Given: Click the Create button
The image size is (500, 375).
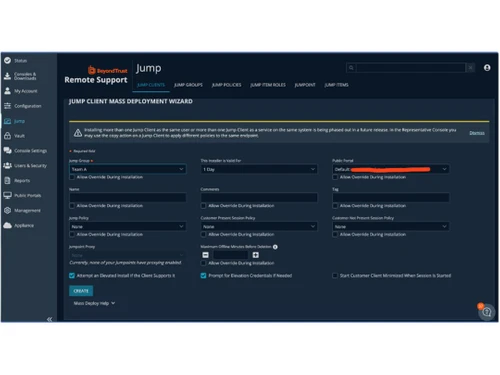Looking at the screenshot, I should tap(81, 291).
